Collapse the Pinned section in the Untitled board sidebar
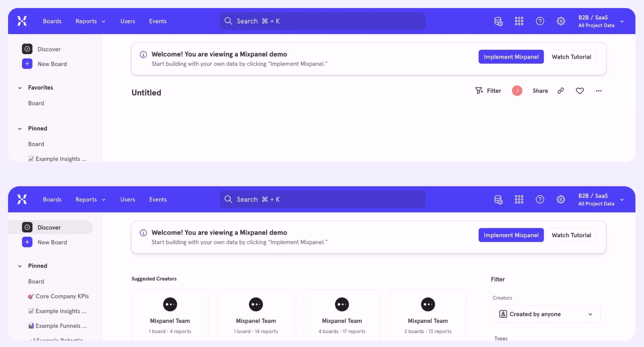Viewport: 644px width, 347px height. (x=20, y=129)
